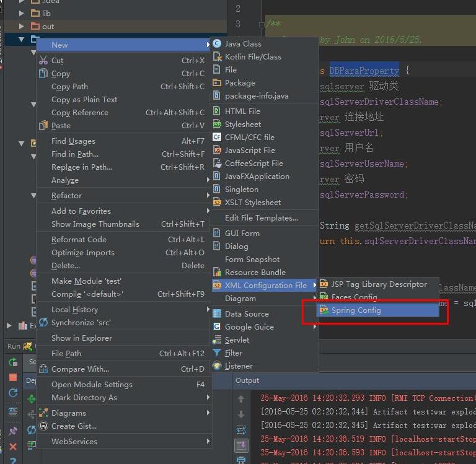Open the Local History submenu
The height and width of the screenshot is (464, 476).
124,310
